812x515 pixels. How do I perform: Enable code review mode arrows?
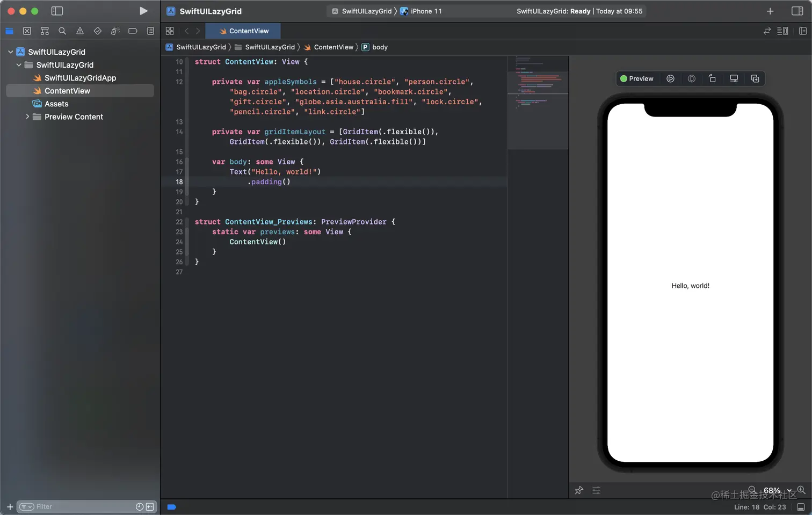pos(767,31)
